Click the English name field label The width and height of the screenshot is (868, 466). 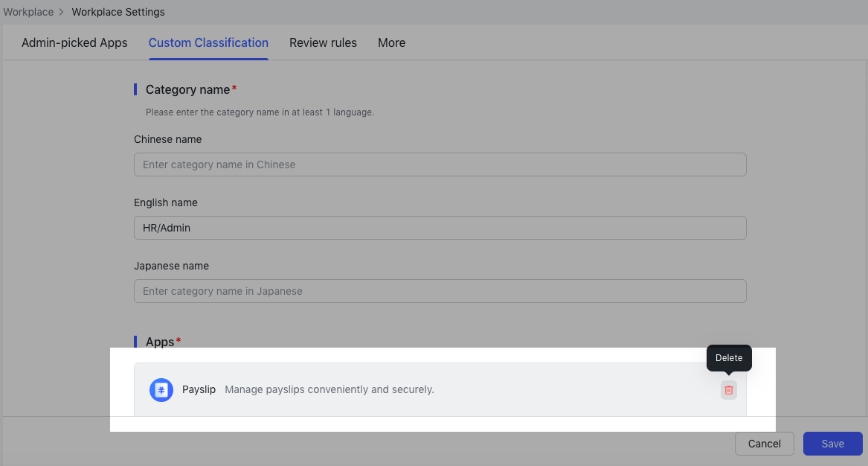(x=166, y=202)
